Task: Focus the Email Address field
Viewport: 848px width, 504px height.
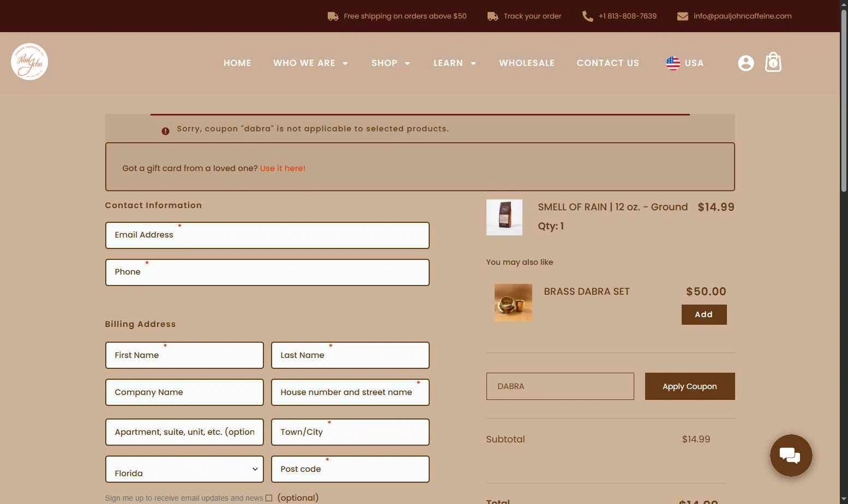Action: coord(267,235)
